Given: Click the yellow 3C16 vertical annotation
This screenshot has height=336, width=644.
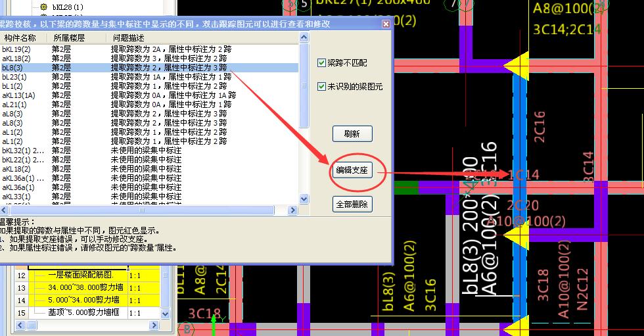Looking at the screenshot, I should click(430, 295).
